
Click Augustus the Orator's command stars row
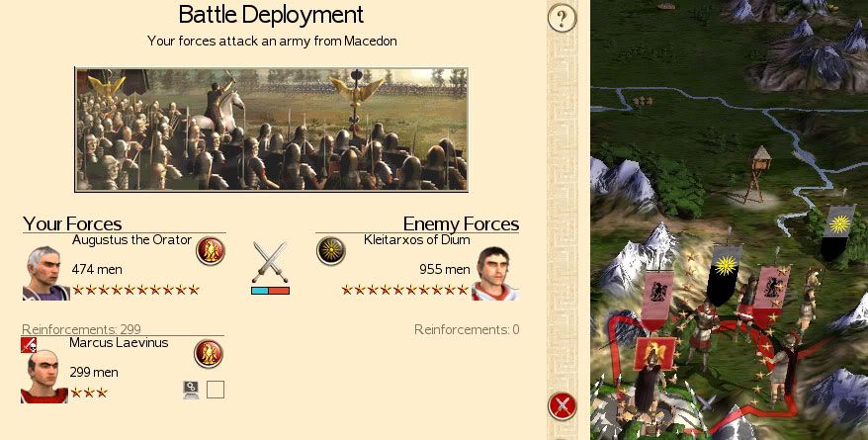tap(135, 290)
